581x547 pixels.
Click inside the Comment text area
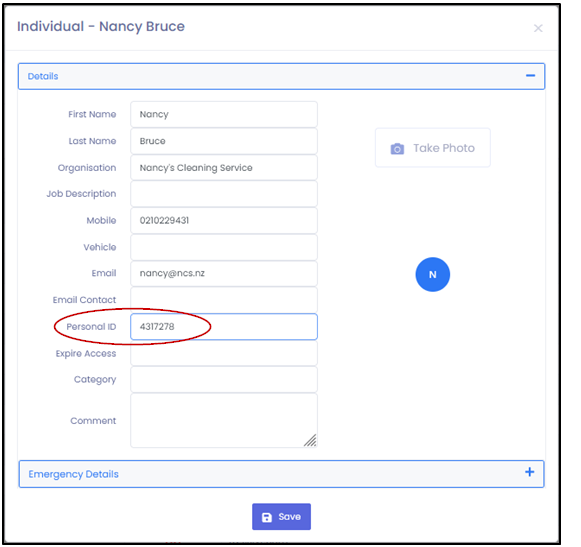[x=224, y=421]
